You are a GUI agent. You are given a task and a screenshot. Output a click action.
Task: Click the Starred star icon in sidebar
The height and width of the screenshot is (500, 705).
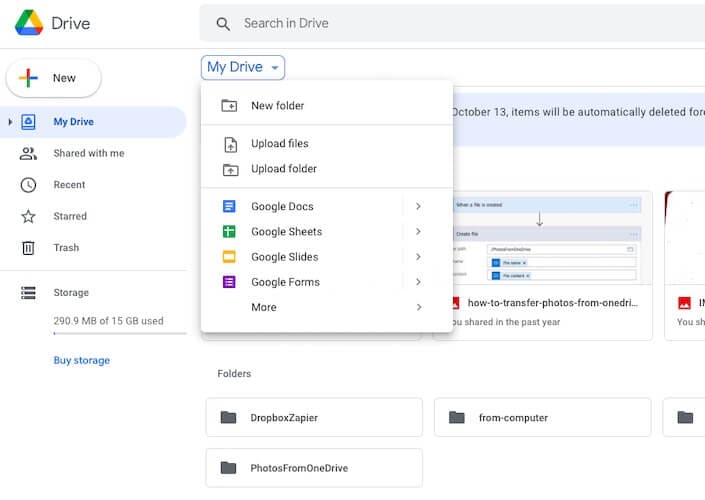coord(29,216)
